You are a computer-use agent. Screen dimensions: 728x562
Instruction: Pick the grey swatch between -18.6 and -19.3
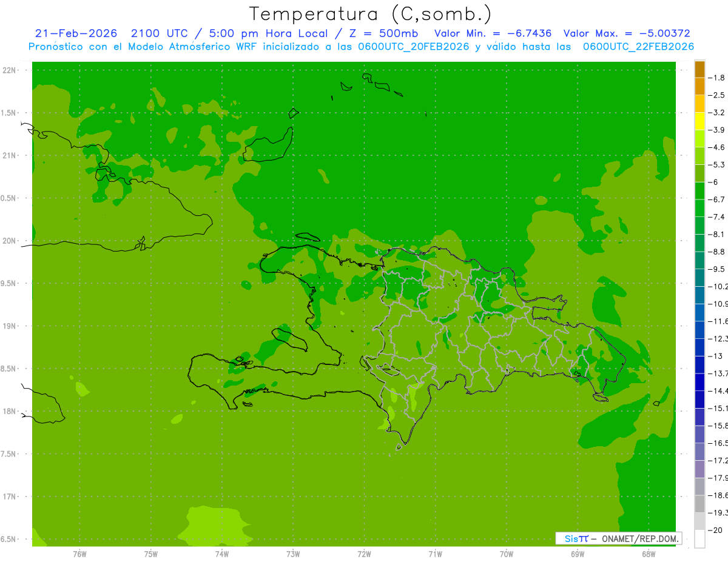point(699,504)
